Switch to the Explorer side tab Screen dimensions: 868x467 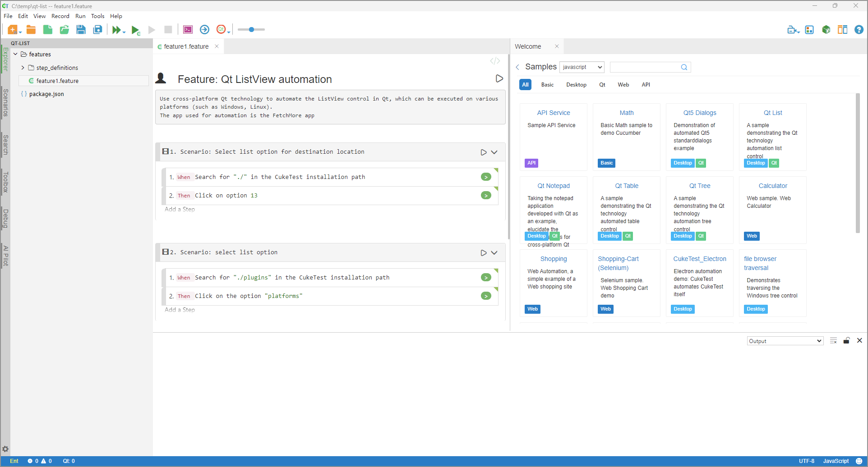click(x=5, y=60)
